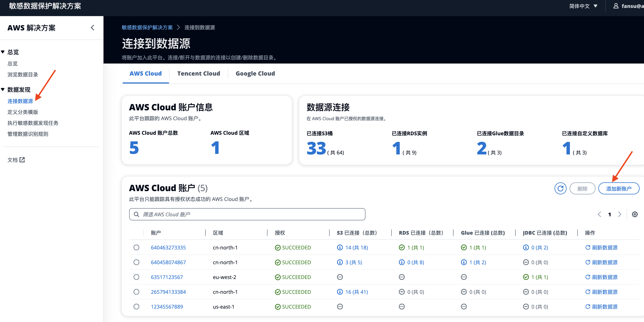This screenshot has width=644, height=322.
Task: Go to the next page arrow
Action: [x=620, y=214]
